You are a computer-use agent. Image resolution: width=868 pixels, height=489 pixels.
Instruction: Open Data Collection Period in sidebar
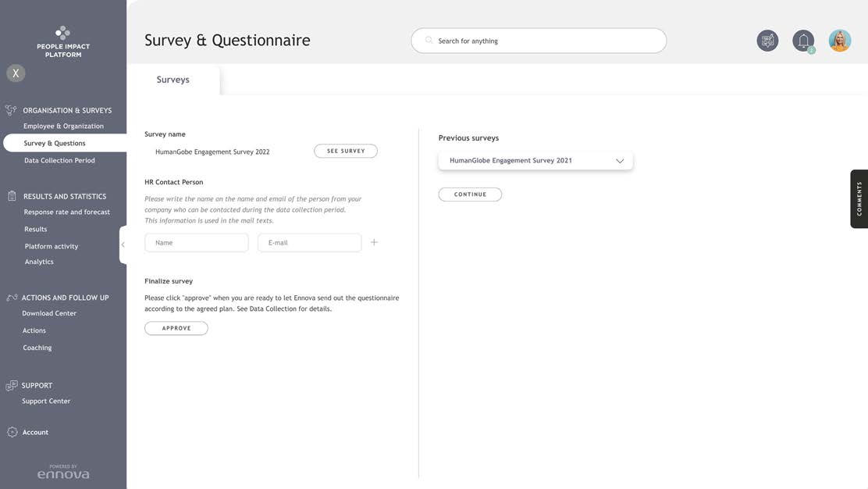(59, 160)
